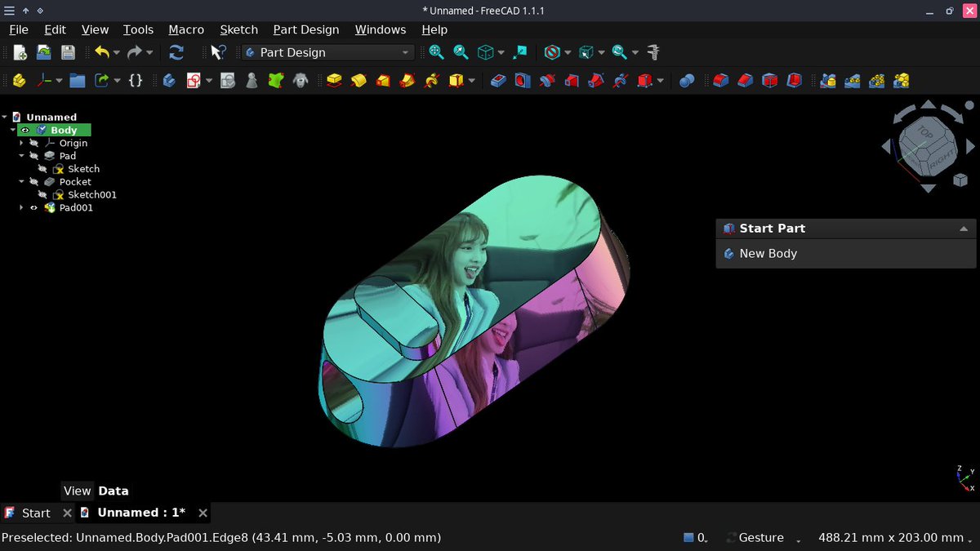Create a new document with New icon
Viewport: 980px width, 551px height.
(20, 52)
